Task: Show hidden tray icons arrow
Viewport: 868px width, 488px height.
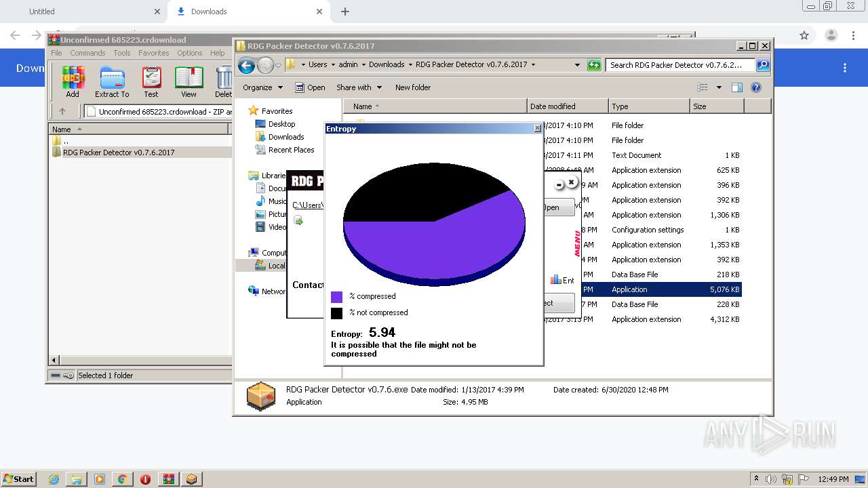Action: [x=757, y=479]
